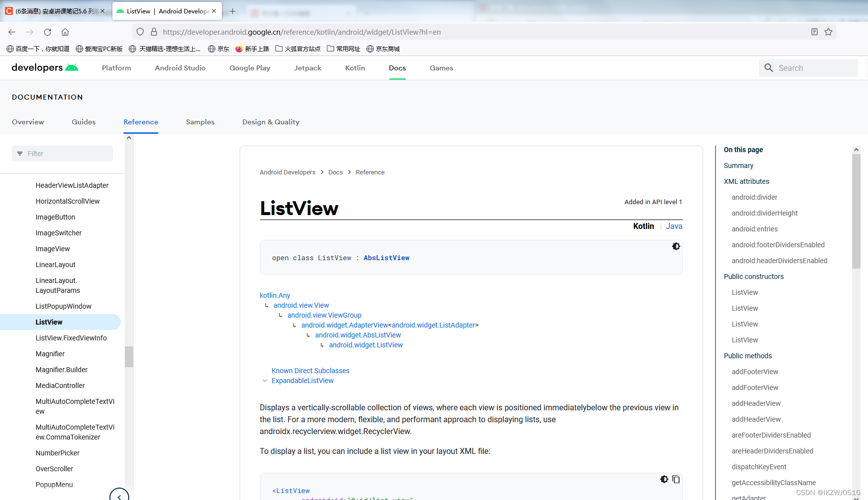This screenshot has width=868, height=500.
Task: Click the Android developers logo
Action: pos(45,68)
